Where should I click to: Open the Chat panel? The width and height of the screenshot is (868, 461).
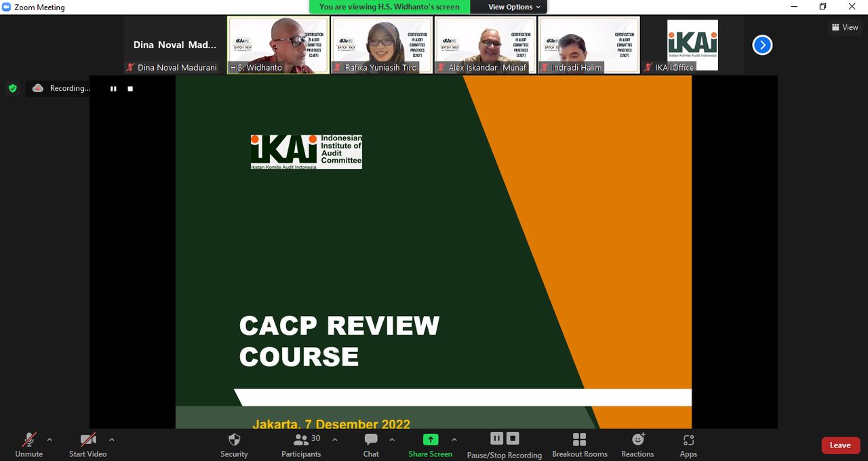371,445
